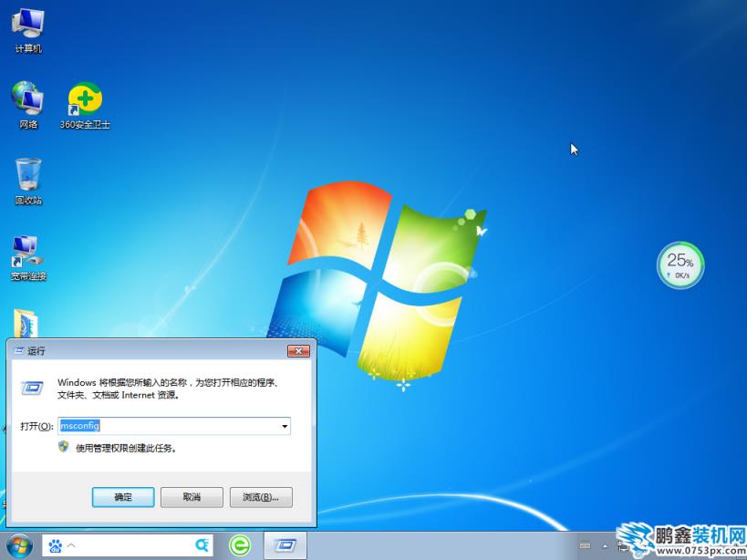Viewport: 747px width, 560px height.
Task: Show hidden system tray icons
Action: (x=605, y=546)
